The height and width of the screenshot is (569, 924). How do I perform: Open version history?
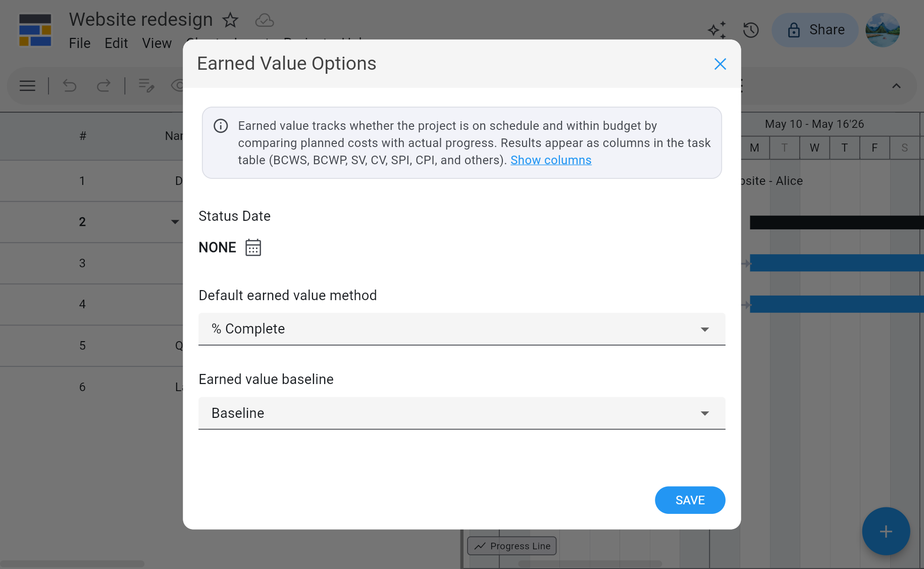(x=751, y=30)
